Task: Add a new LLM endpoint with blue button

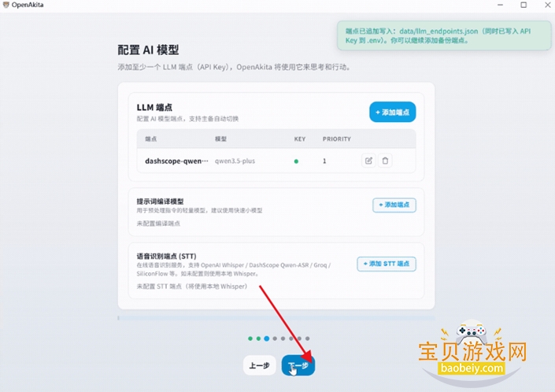Action: click(x=392, y=113)
